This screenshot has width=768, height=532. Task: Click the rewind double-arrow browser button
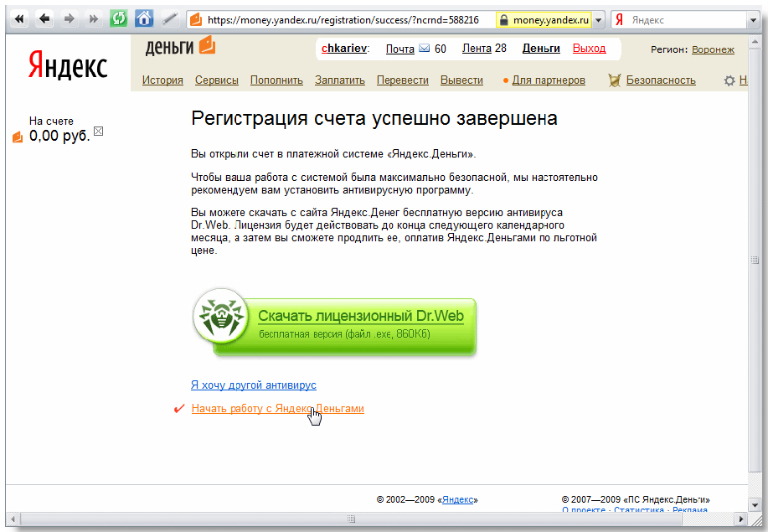[19, 19]
